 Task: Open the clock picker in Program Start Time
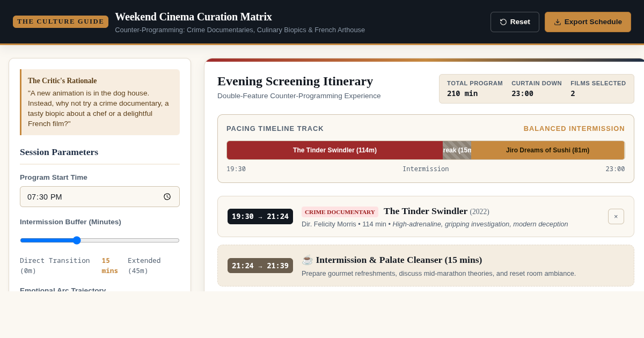point(167,197)
